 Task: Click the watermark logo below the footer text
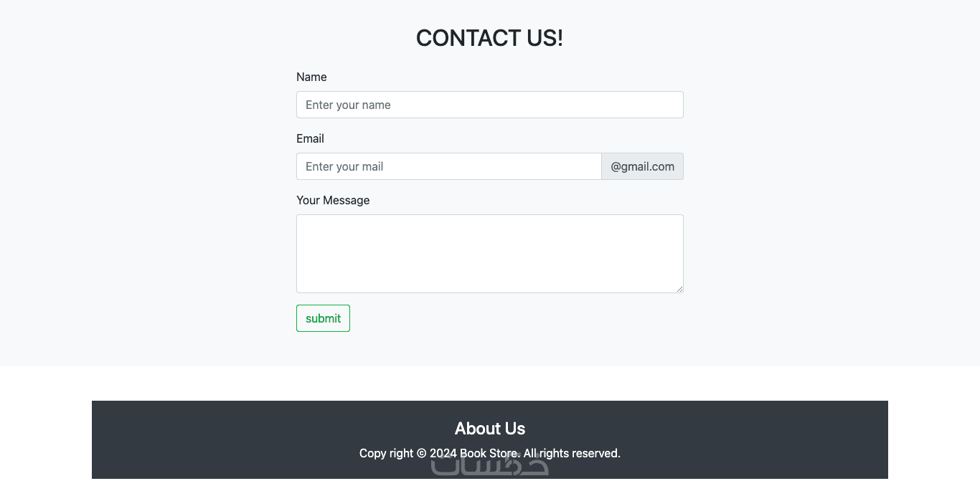tap(489, 467)
